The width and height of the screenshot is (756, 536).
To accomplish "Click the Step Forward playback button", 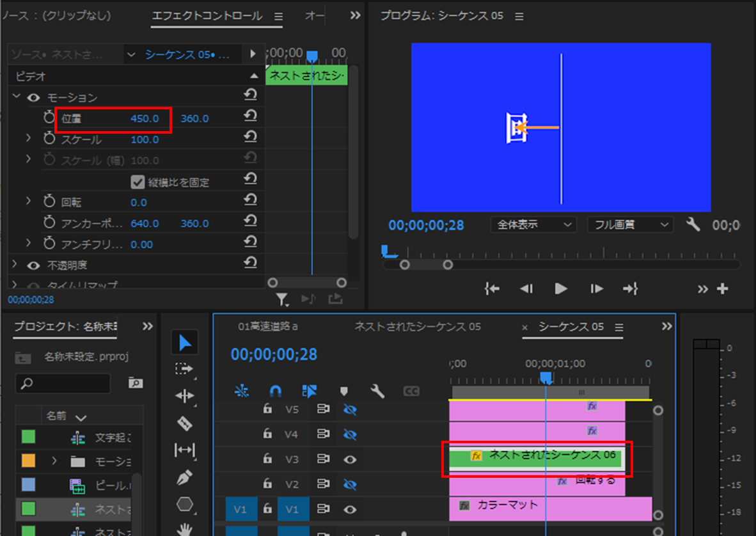I will coord(595,288).
